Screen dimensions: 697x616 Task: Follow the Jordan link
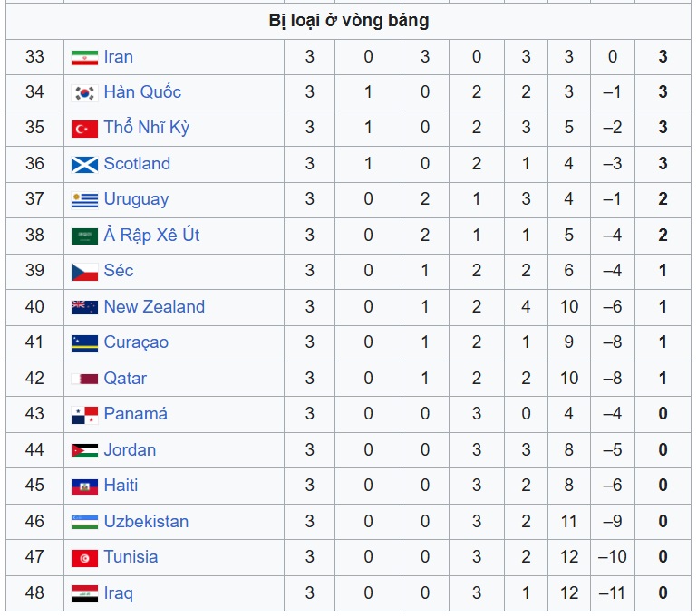click(130, 450)
